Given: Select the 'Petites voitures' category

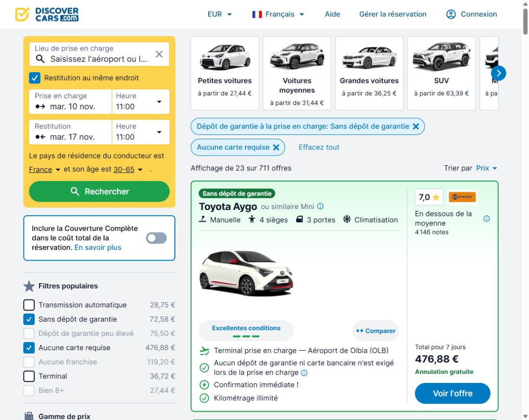Looking at the screenshot, I should coord(225,73).
